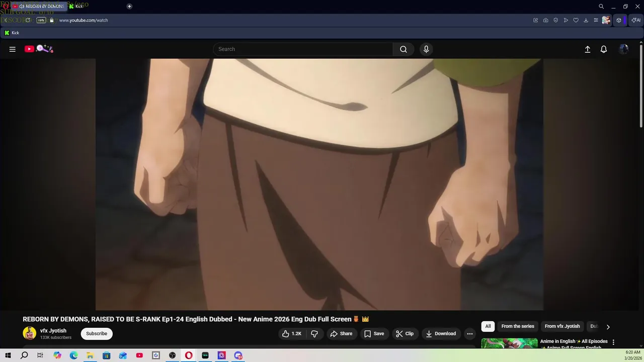Open the YouTube guide hamburger menu
644x362 pixels.
13,49
